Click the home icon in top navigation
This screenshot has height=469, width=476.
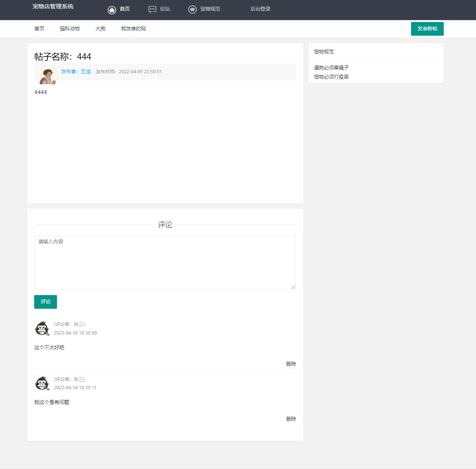pyautogui.click(x=112, y=10)
